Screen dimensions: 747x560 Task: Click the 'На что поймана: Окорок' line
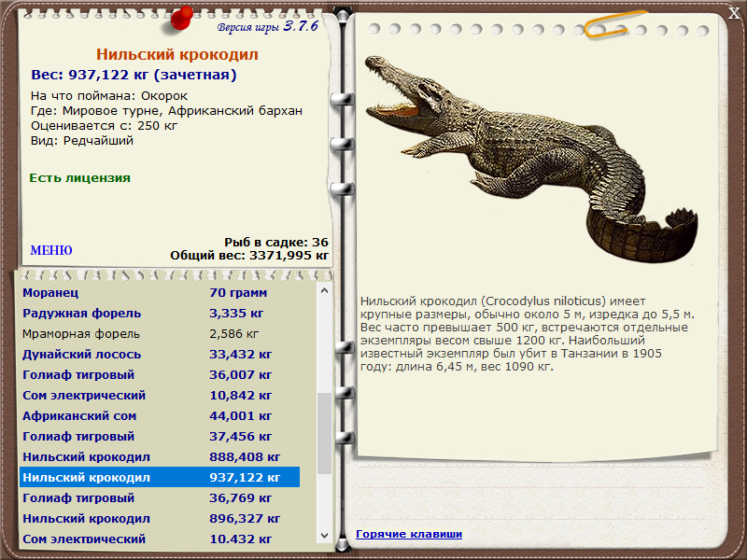click(x=109, y=96)
